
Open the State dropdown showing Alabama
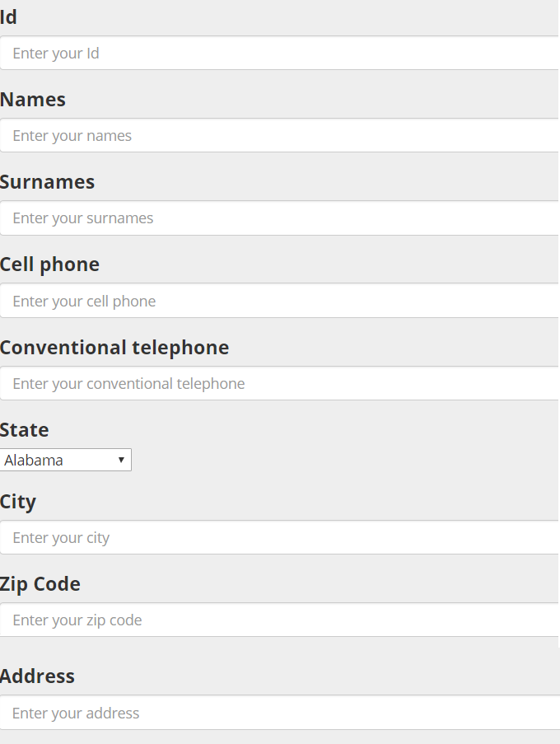click(x=66, y=461)
